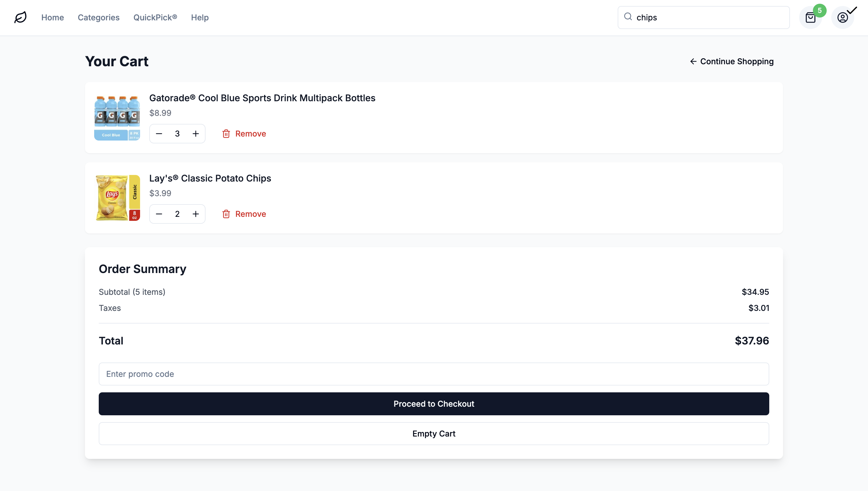Decrease Lay's chips quantity with minus
The image size is (868, 491).
click(159, 214)
